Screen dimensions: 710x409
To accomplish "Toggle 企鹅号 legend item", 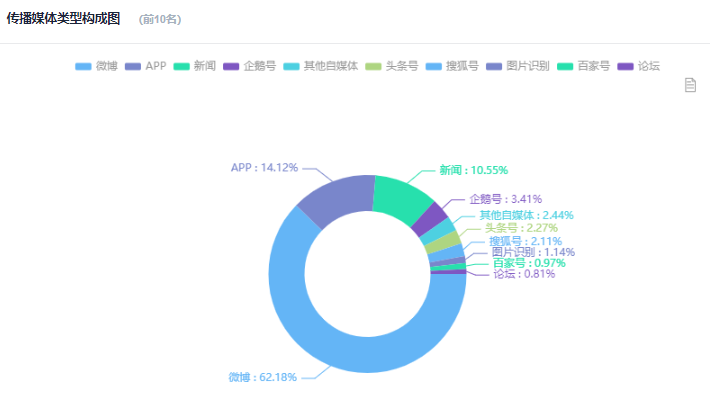I will tap(250, 66).
